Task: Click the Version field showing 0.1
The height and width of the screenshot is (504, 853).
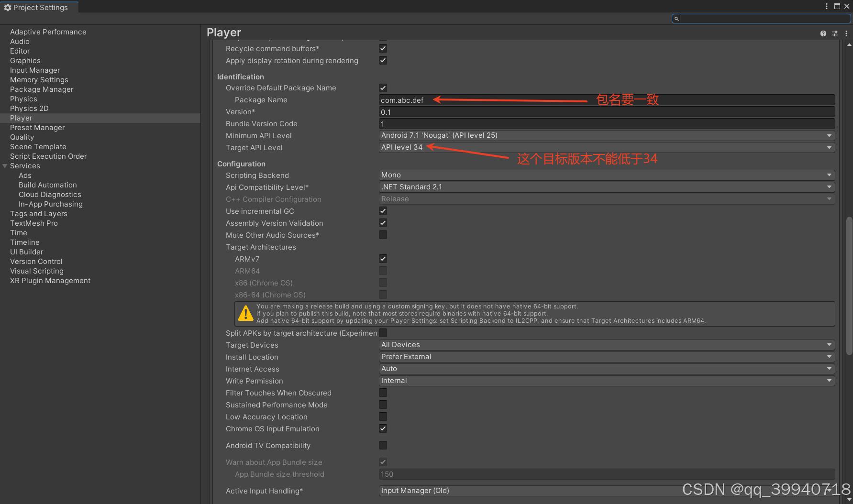Action: coord(607,112)
